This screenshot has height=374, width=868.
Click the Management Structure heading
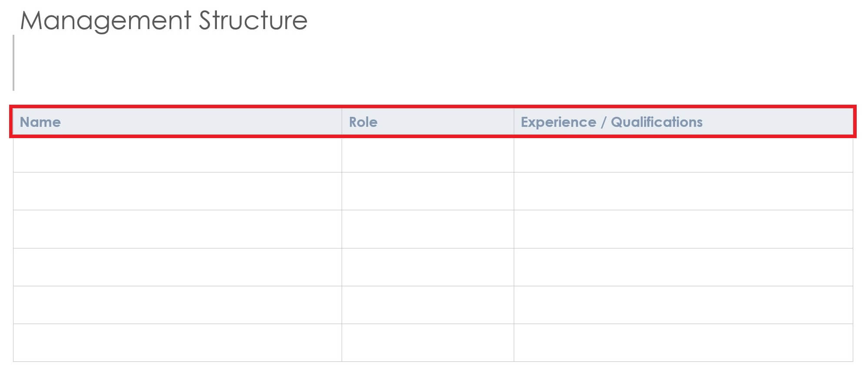163,20
